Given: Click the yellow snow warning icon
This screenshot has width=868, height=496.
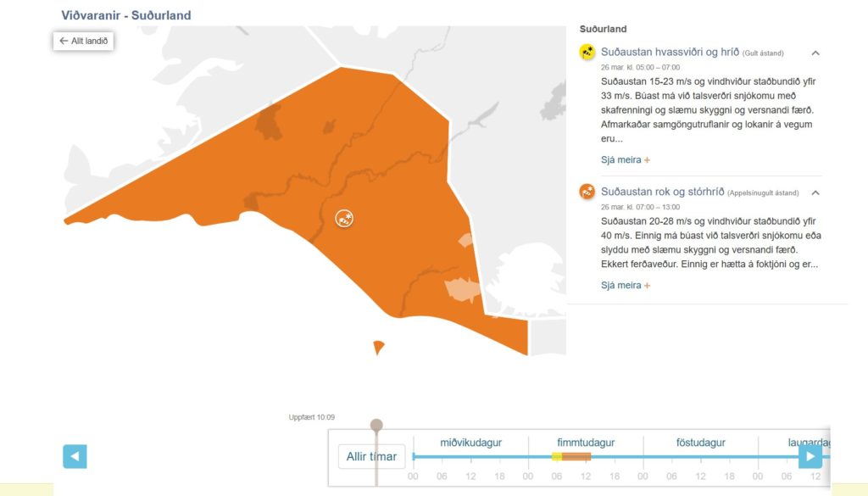Looking at the screenshot, I should [x=587, y=53].
